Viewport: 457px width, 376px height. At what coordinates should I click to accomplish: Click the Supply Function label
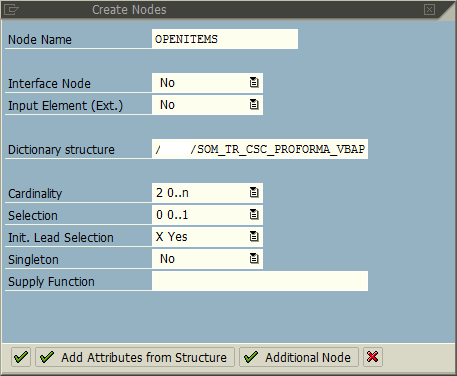tap(51, 282)
